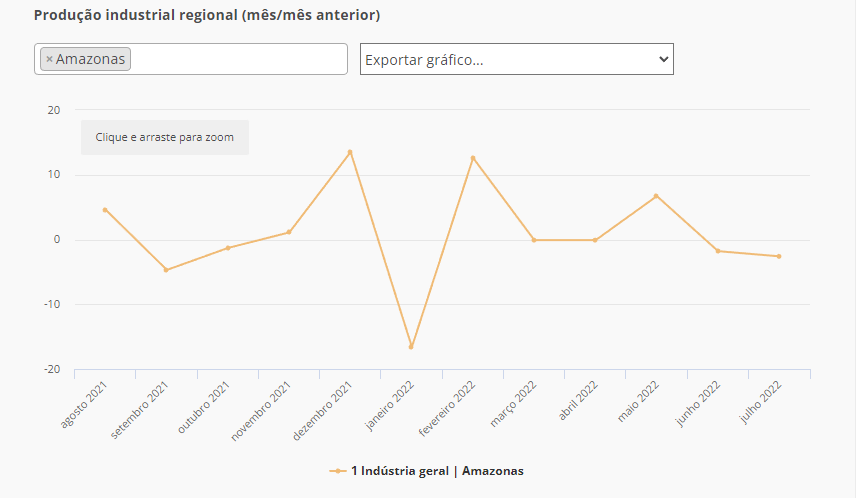
Task: Click the maio 2022 data point
Action: (x=656, y=196)
